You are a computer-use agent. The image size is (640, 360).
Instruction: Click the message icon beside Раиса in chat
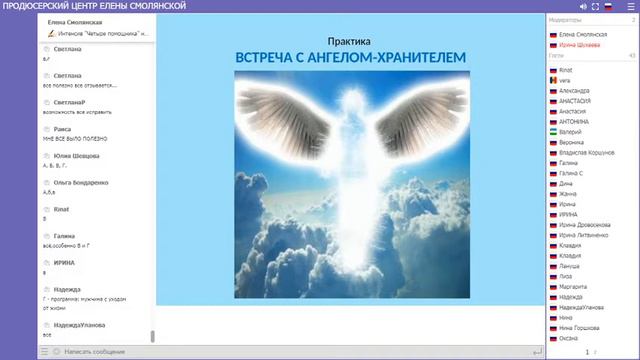[47, 129]
